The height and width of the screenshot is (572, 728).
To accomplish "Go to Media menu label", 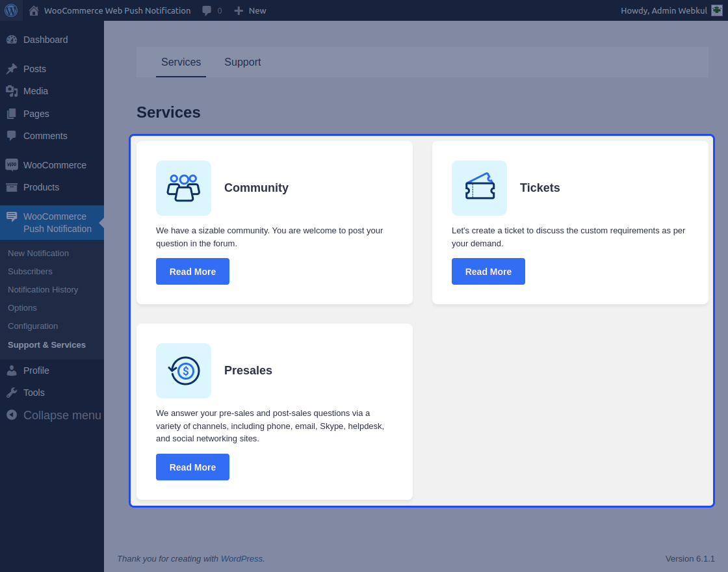I will tap(36, 92).
